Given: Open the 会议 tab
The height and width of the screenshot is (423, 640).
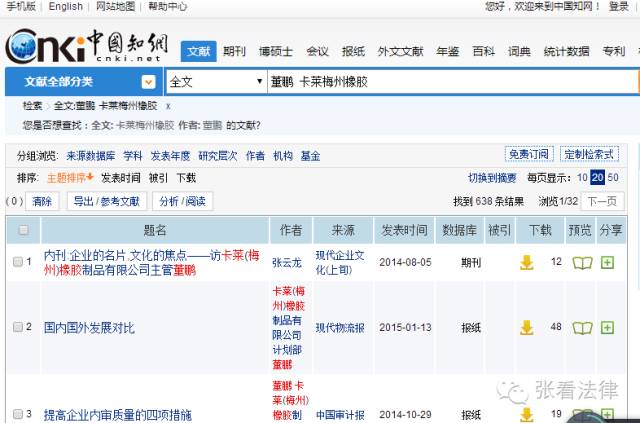Looking at the screenshot, I should [317, 51].
